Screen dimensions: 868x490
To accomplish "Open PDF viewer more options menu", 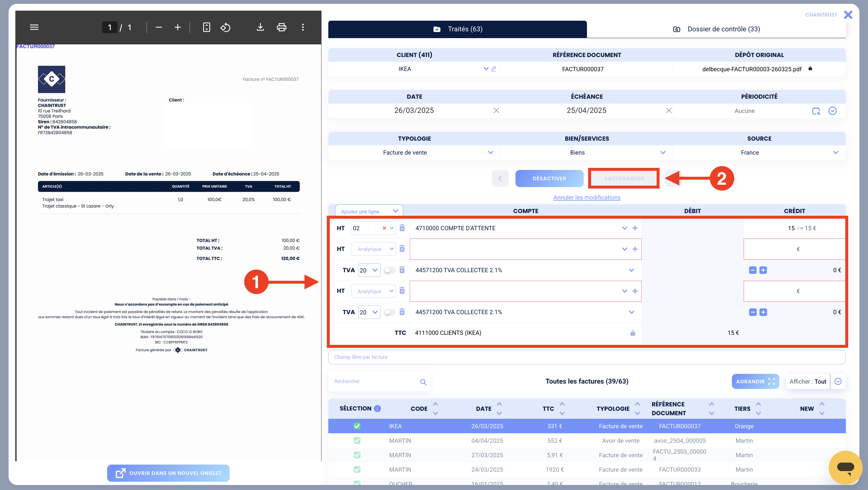I will [x=303, y=27].
